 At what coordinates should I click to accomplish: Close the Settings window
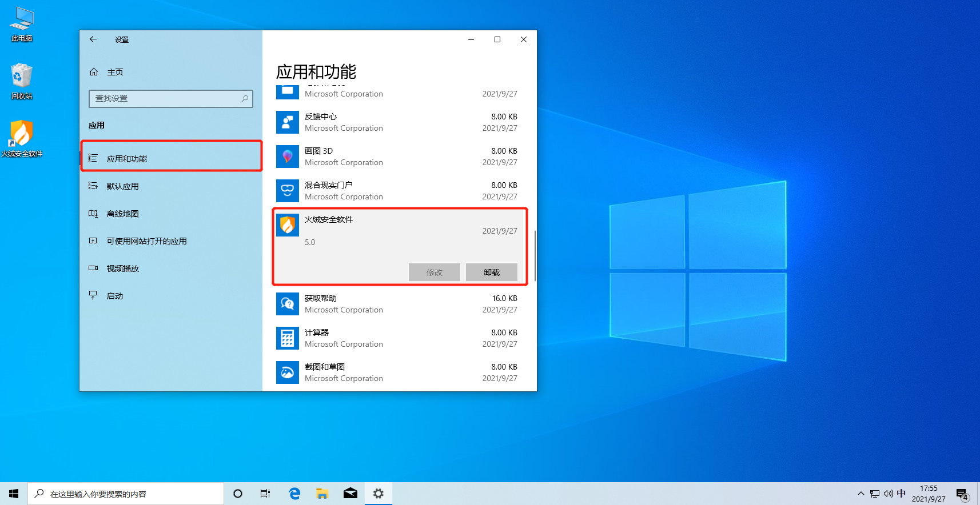click(524, 39)
